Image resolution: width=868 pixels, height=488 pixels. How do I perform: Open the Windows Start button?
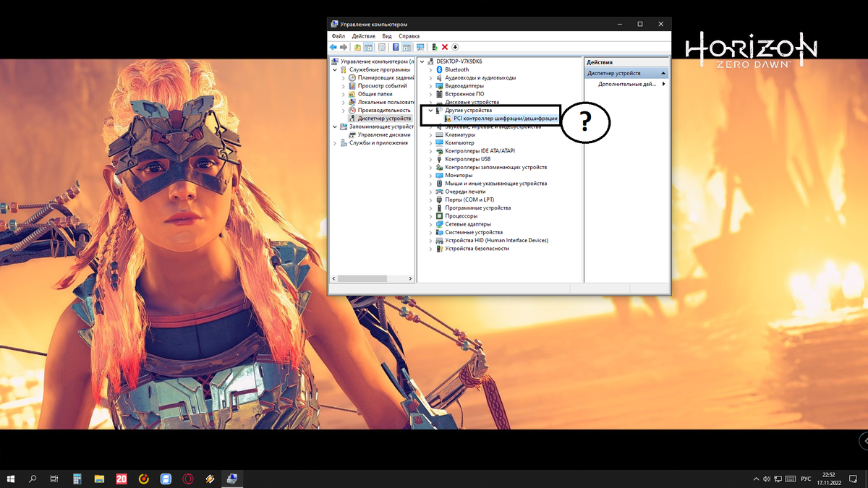tap(12, 479)
